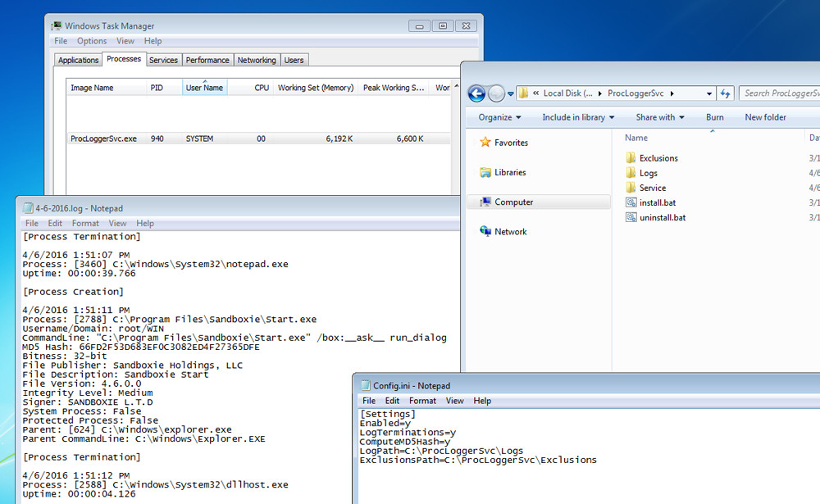
Task: Select Favorites in the navigation pane
Action: click(511, 143)
